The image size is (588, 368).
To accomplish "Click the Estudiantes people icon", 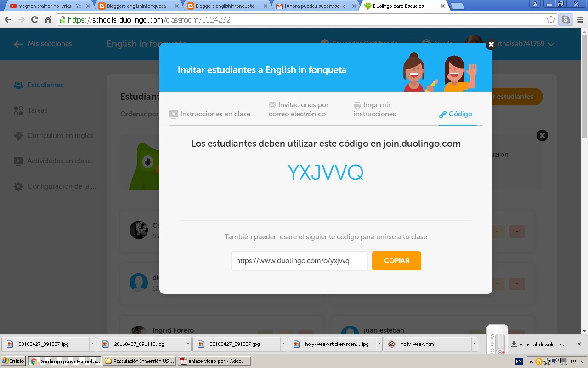I will point(18,86).
